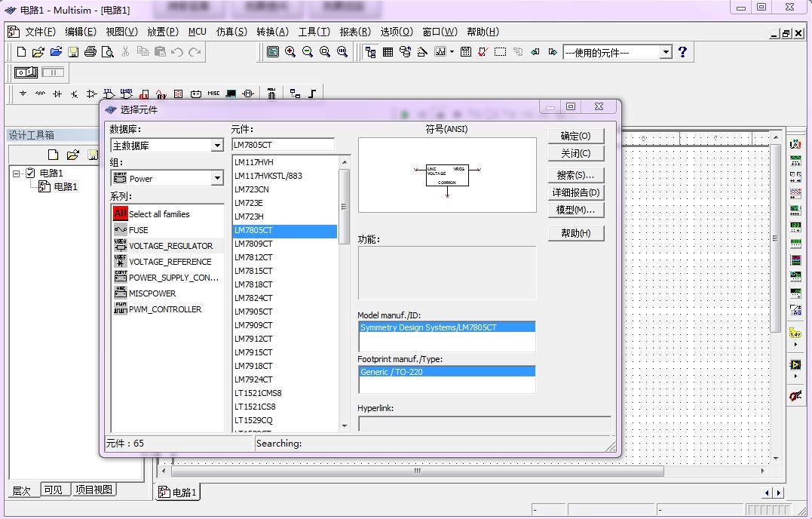The height and width of the screenshot is (519, 812).
Task: Zoom out using the minus magnifier
Action: tap(308, 52)
